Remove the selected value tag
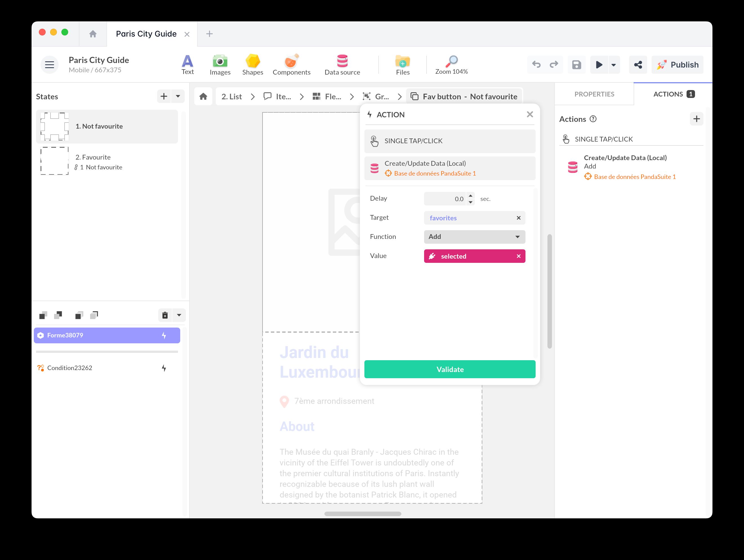Viewport: 744px width, 560px height. 519,256
